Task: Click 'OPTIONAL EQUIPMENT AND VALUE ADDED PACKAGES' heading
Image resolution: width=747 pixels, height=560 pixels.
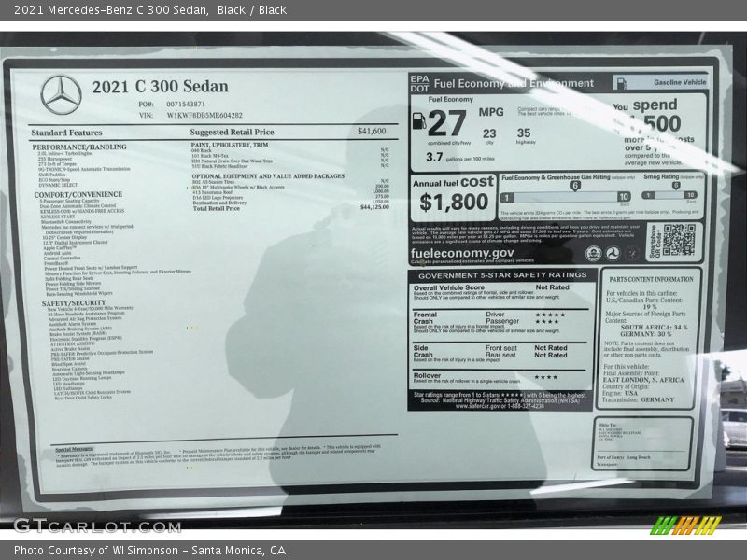Action: tap(268, 176)
